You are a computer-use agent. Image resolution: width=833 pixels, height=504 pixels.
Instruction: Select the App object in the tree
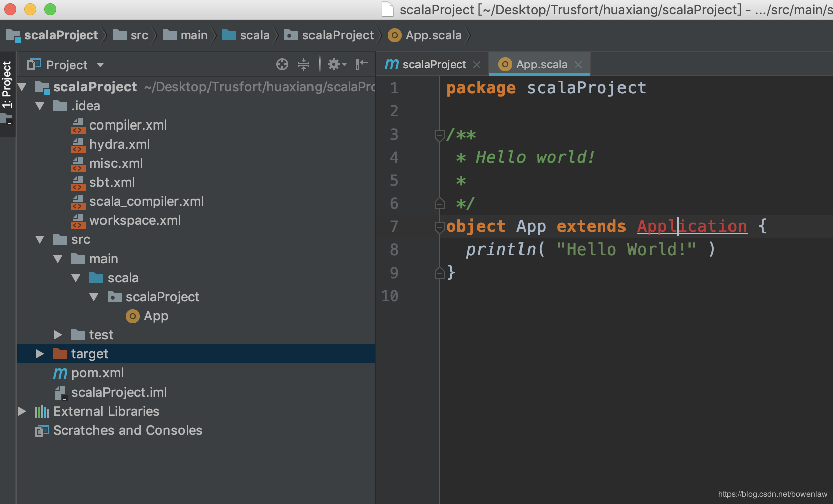pos(156,316)
